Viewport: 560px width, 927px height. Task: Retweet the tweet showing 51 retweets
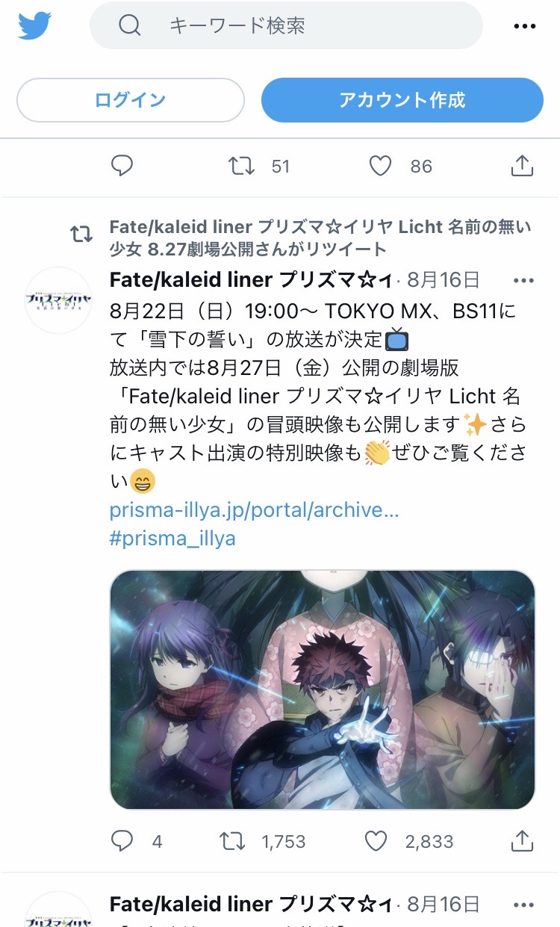point(241,166)
